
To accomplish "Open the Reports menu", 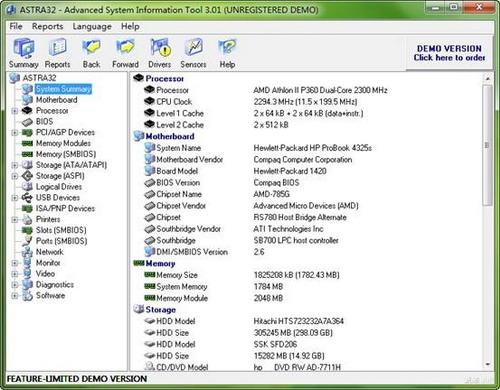I will [x=47, y=26].
